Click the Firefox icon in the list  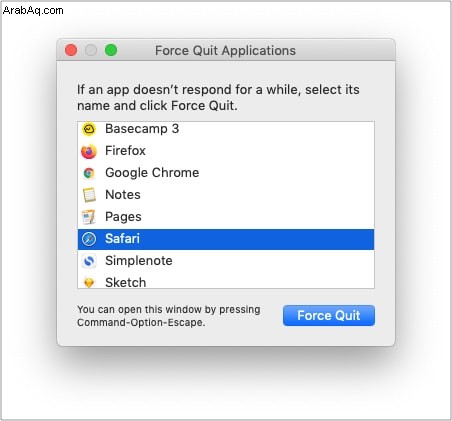89,151
